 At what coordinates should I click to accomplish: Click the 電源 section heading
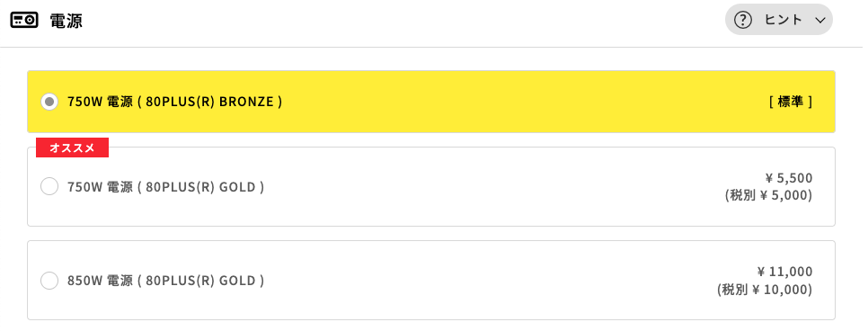(66, 21)
